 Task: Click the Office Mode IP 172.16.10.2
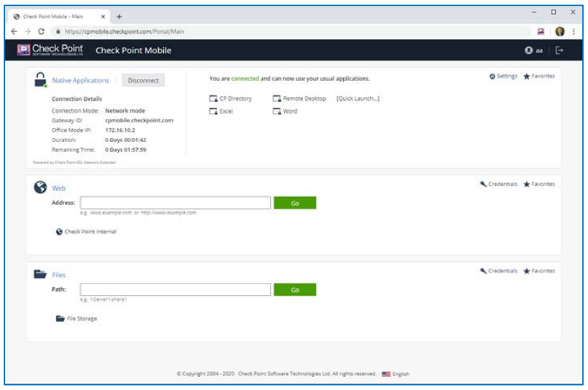pyautogui.click(x=120, y=130)
